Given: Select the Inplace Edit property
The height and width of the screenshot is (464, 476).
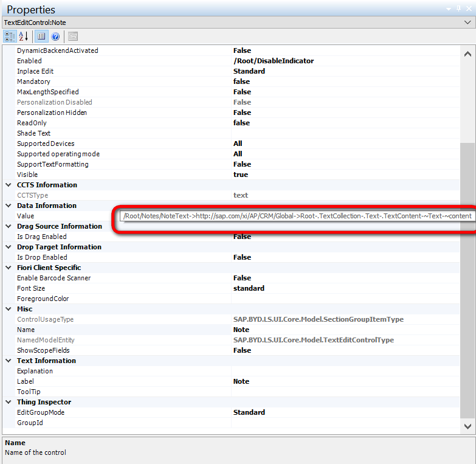Looking at the screenshot, I should [x=35, y=71].
